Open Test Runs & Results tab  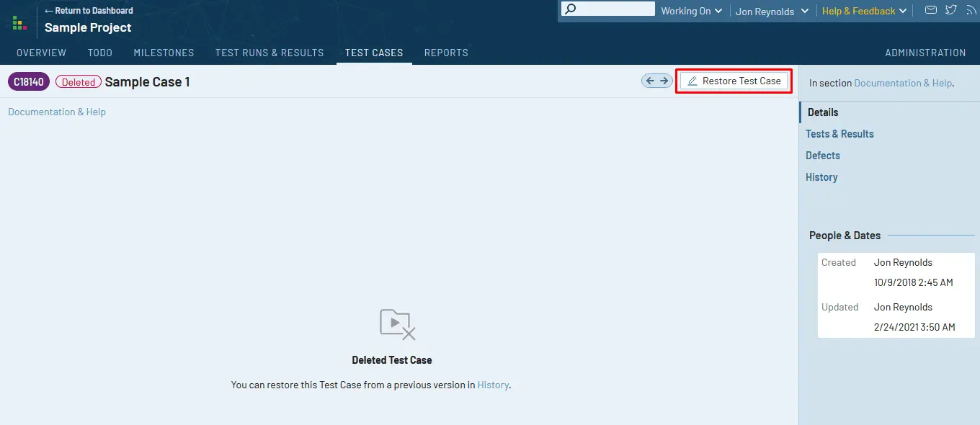tap(269, 53)
